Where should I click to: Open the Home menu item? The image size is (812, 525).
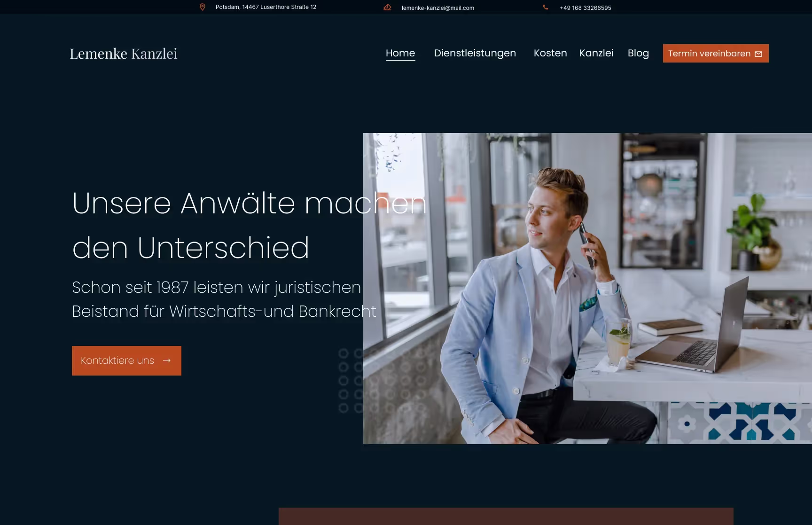click(400, 53)
